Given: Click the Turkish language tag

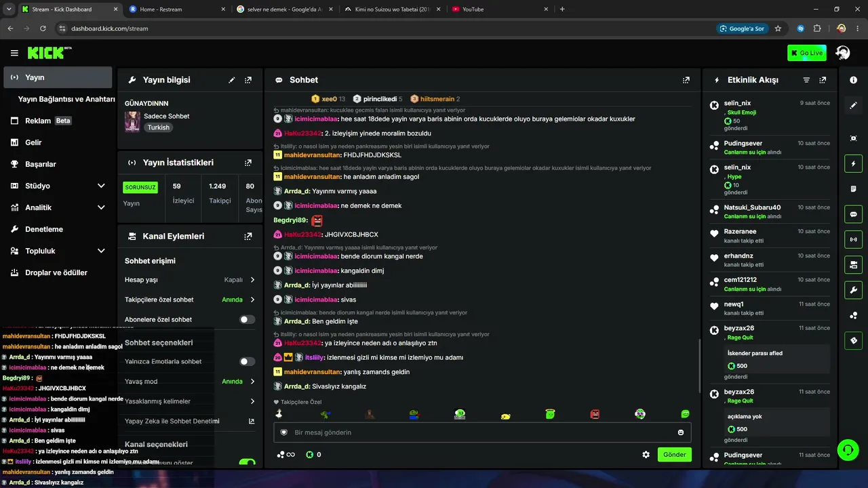Looking at the screenshot, I should [159, 127].
